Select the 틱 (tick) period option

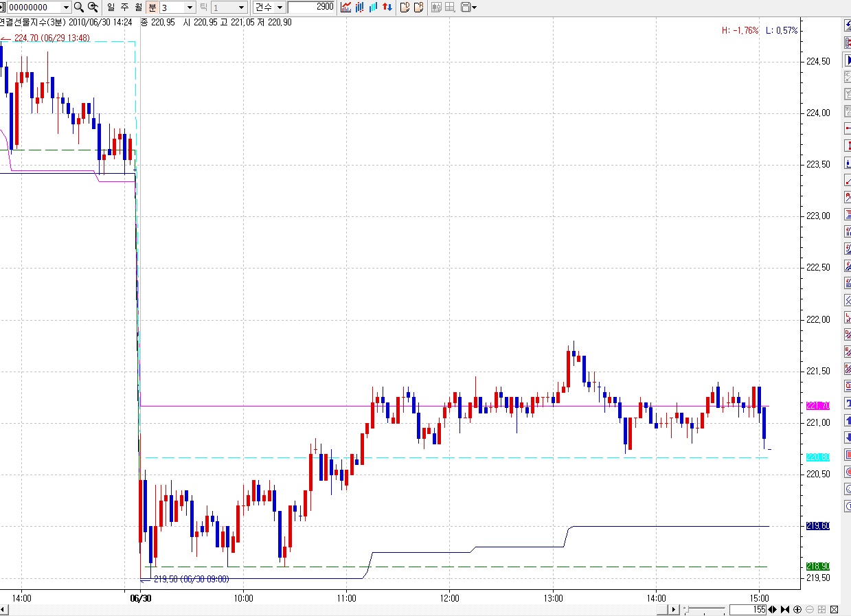point(203,8)
